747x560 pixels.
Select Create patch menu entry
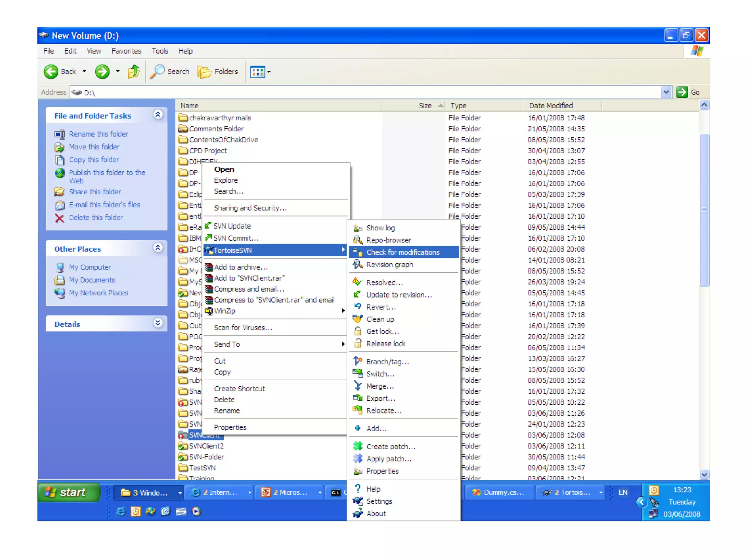[x=390, y=447]
